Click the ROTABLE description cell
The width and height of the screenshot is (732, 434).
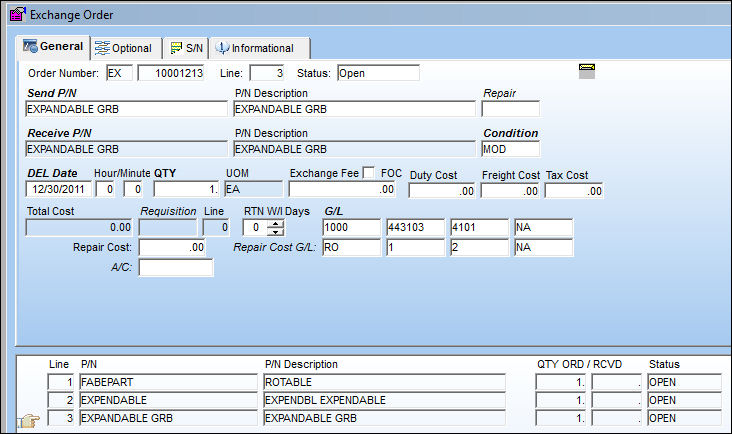pyautogui.click(x=384, y=382)
